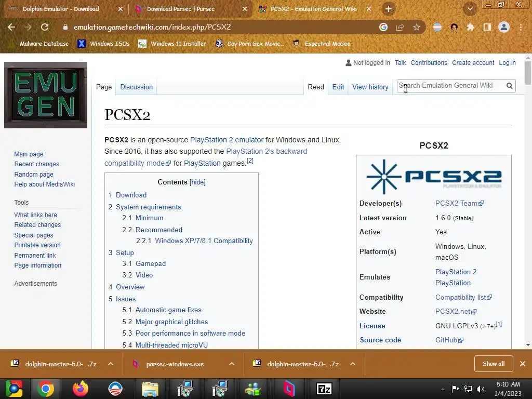Image resolution: width=532 pixels, height=399 pixels.
Task: Open Windows ISOs bookmark
Action: point(104,44)
